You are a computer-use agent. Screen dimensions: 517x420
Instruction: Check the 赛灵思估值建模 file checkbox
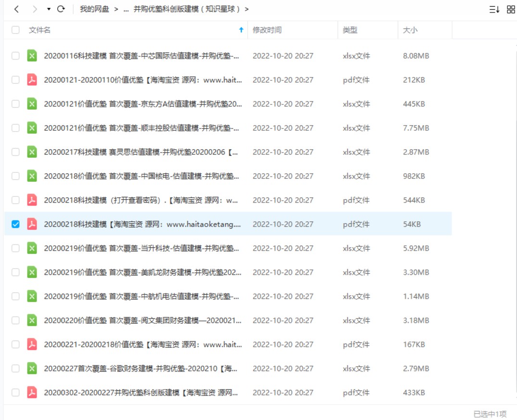[15, 152]
